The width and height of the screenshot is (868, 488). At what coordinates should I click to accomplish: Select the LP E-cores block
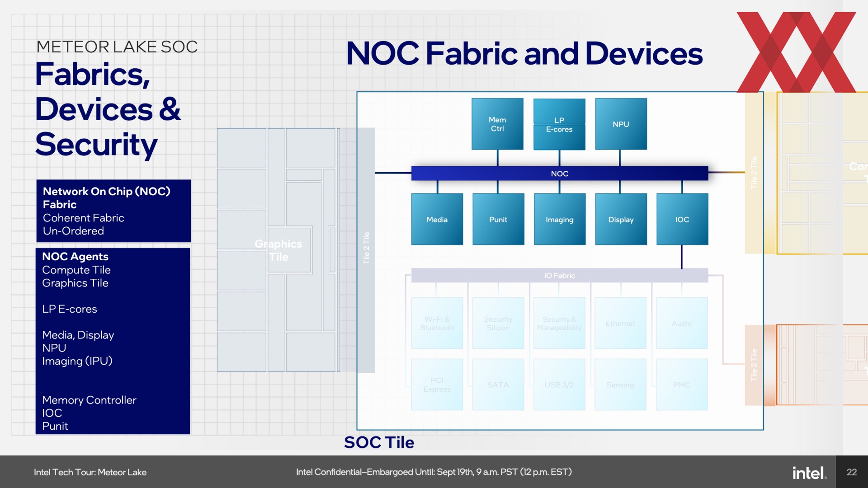[x=559, y=124]
